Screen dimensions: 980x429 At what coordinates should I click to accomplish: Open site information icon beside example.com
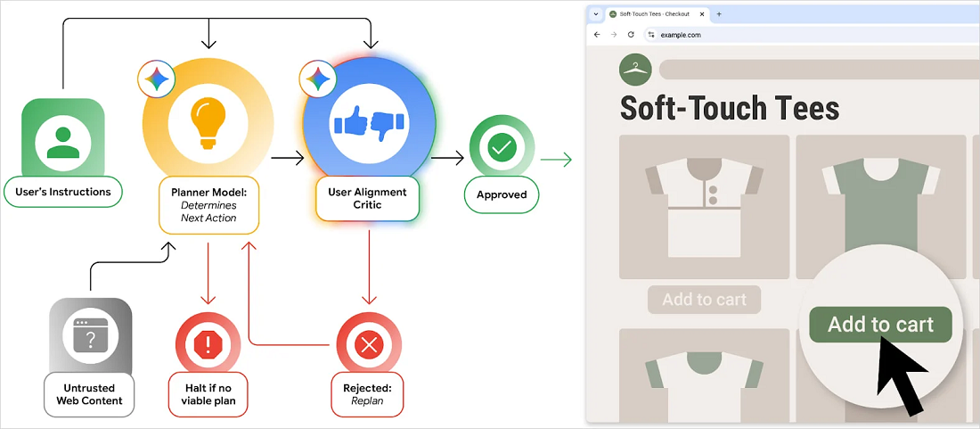pos(651,35)
